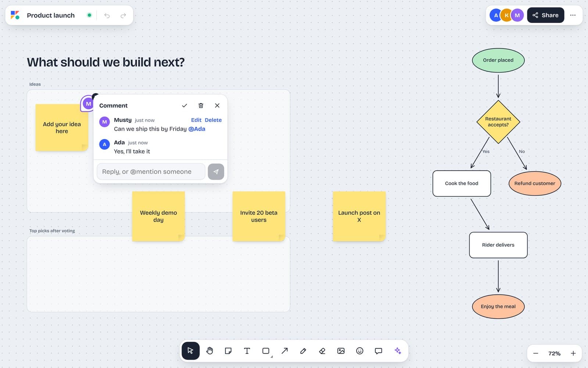Select the pointer select tool
This screenshot has height=368, width=588.
[x=190, y=351]
